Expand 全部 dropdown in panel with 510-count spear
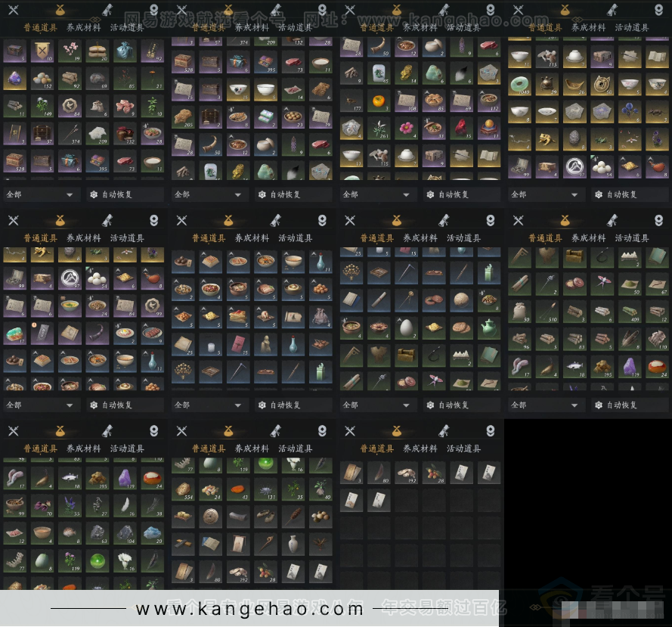Image resolution: width=672 pixels, height=627 pixels. click(x=545, y=405)
